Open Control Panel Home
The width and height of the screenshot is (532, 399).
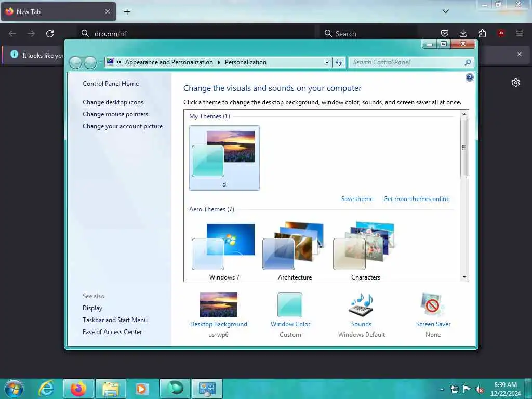click(111, 84)
